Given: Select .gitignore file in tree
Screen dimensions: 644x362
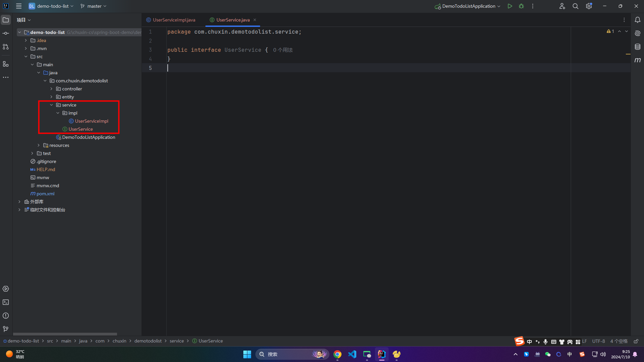Looking at the screenshot, I should pos(46,161).
